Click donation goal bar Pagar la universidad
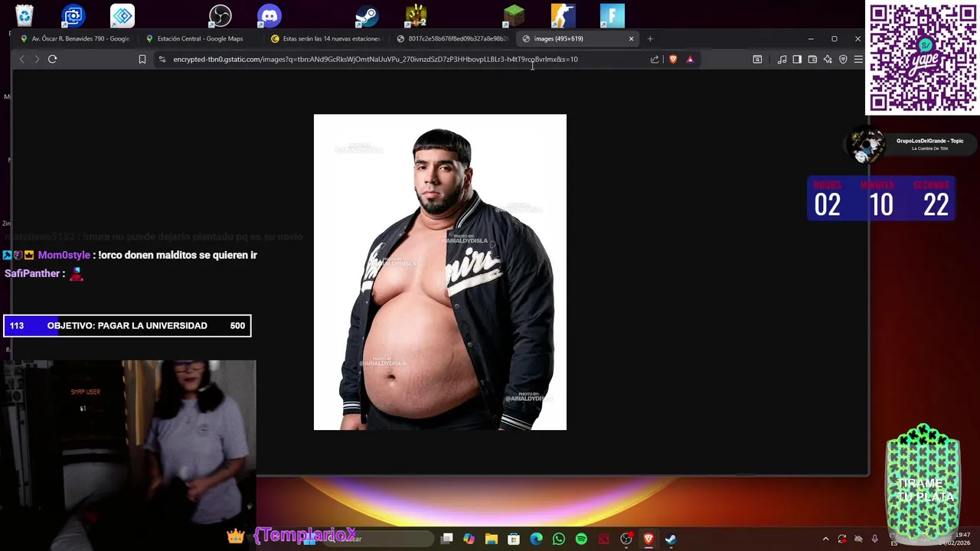The height and width of the screenshot is (551, 980). pos(127,326)
